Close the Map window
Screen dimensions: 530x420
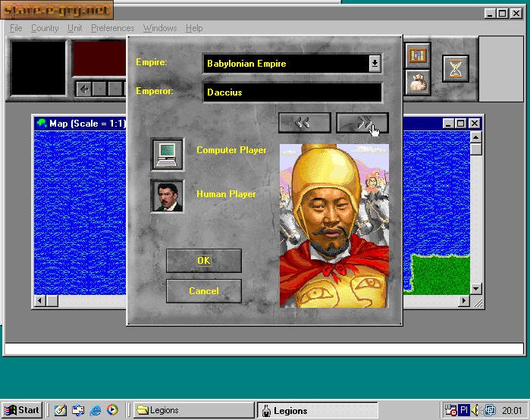point(475,124)
